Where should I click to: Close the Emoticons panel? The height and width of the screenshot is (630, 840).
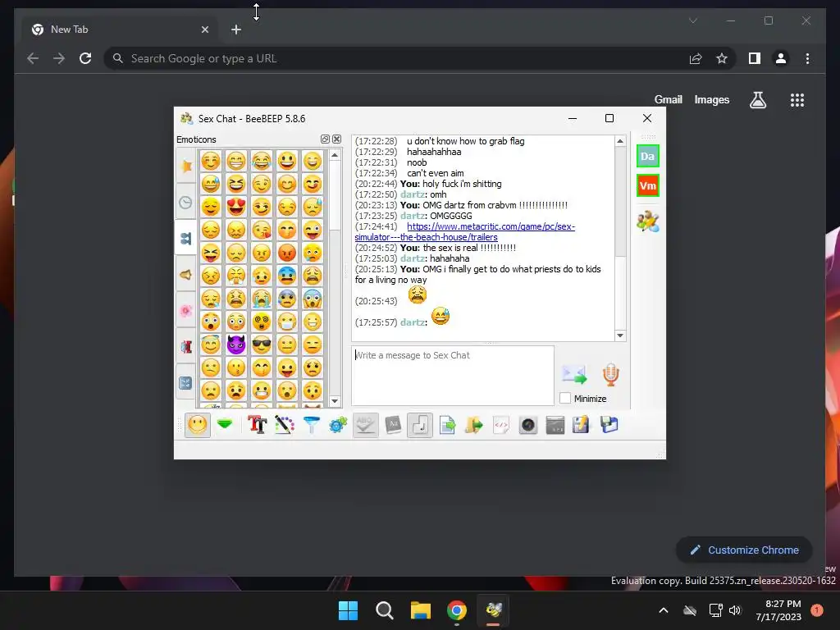pyautogui.click(x=336, y=139)
